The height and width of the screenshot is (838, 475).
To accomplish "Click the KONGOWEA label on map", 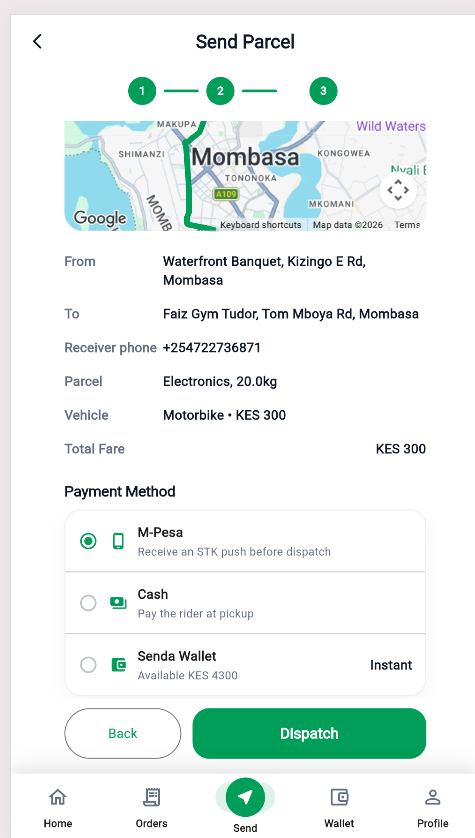I will (344, 153).
